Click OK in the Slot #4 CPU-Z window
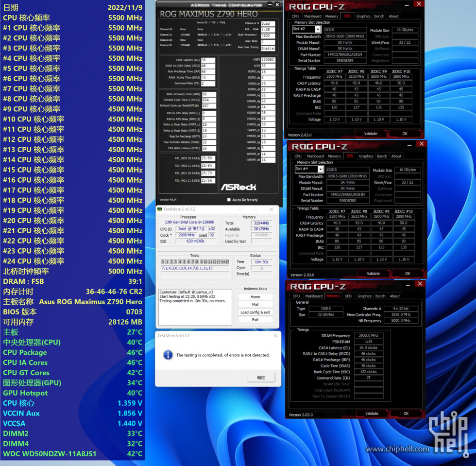Viewport: 476px width, 466px height. pyautogui.click(x=408, y=274)
